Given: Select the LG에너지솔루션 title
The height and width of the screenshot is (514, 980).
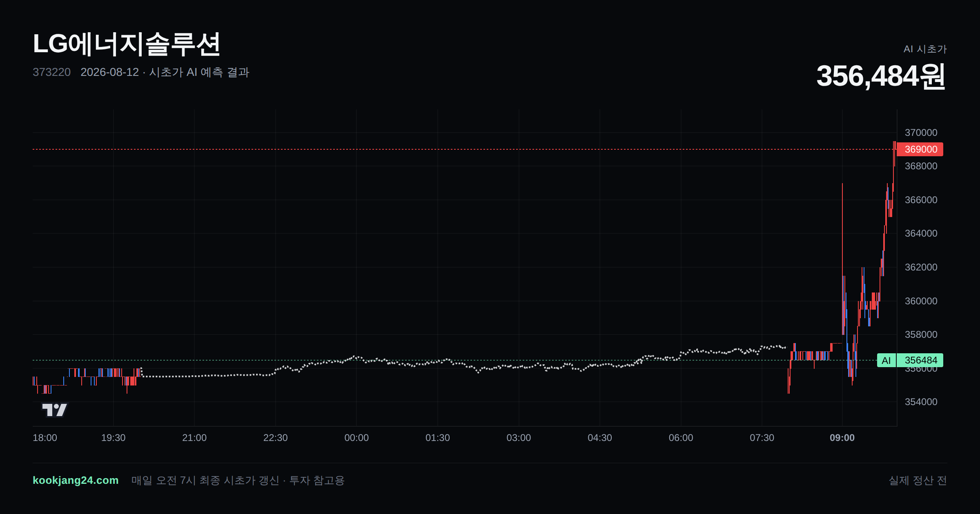Looking at the screenshot, I should pos(127,44).
